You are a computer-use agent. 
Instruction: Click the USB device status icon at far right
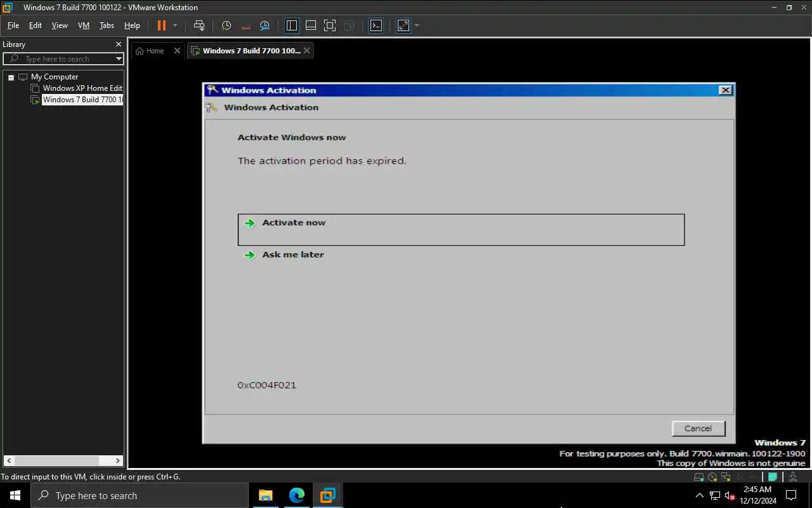[793, 477]
